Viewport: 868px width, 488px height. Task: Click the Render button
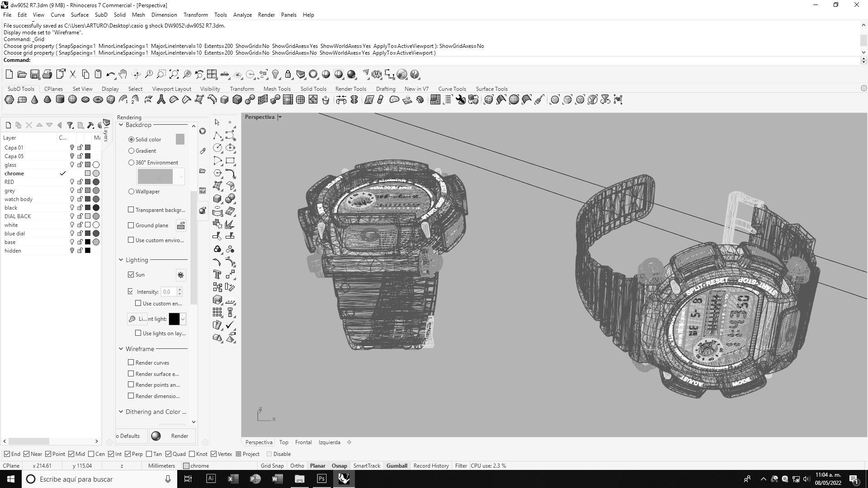(172, 436)
